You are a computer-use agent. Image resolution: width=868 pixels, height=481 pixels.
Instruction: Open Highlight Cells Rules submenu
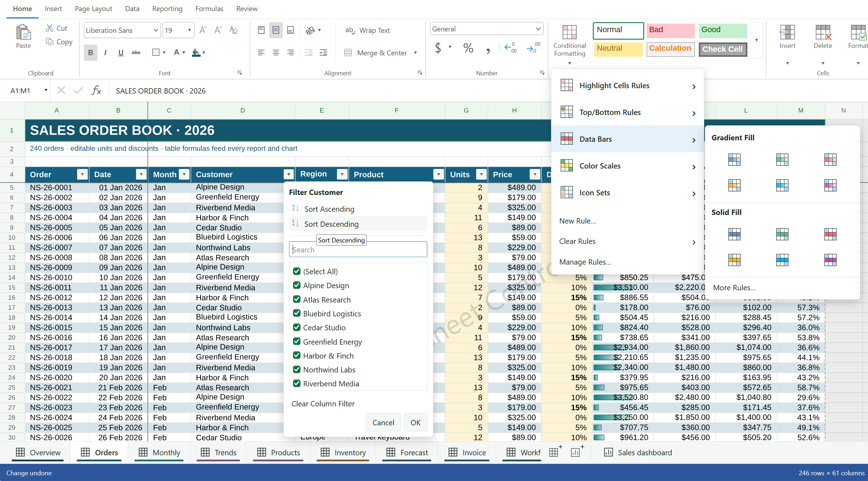point(627,86)
